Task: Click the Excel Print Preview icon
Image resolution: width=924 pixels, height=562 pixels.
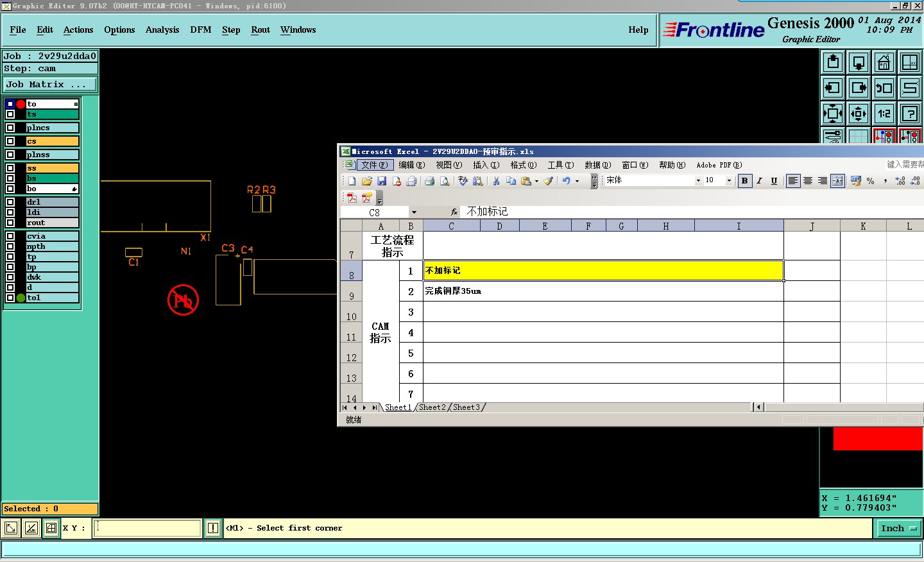Action: tap(444, 181)
